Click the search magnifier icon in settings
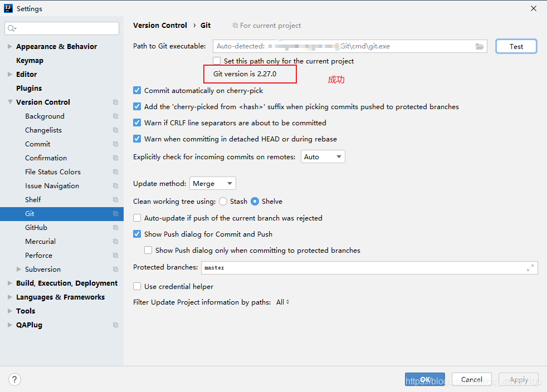The width and height of the screenshot is (547, 392). 12,28
